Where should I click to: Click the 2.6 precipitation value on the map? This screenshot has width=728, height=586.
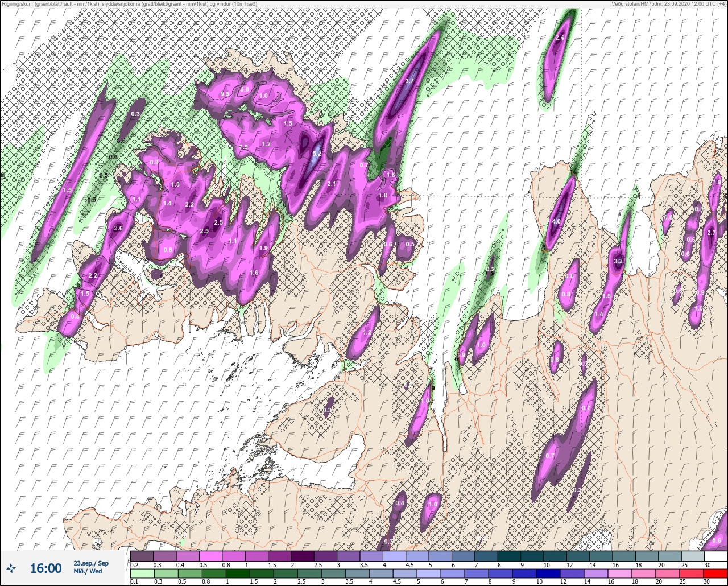(x=118, y=228)
